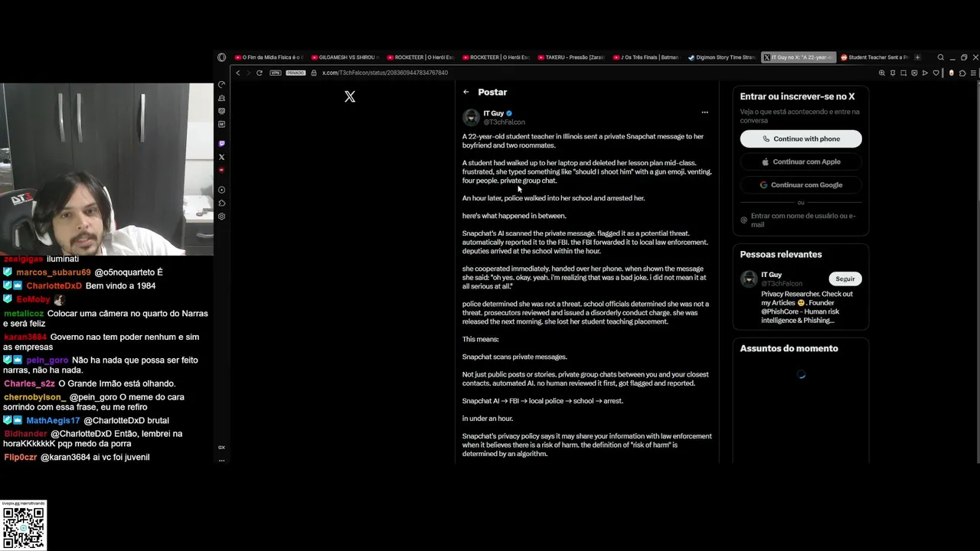Focus the email or username field
Viewport: 980px width, 551px height.
(801, 220)
